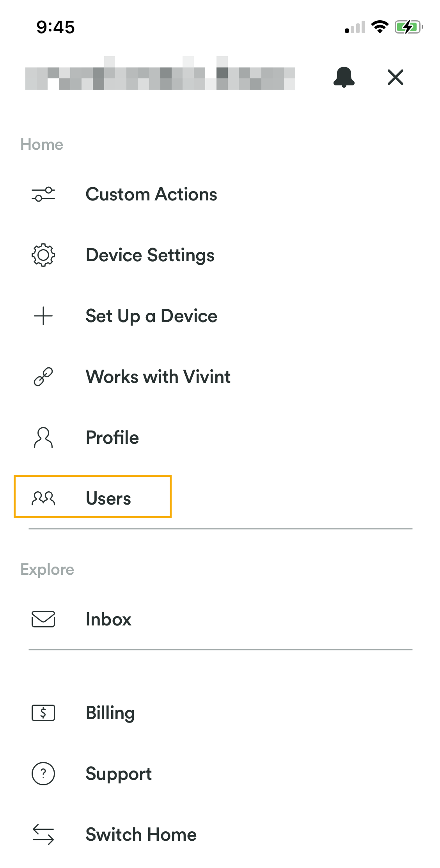Click the chain link icon beside Works with Vivint
This screenshot has width=440, height=868.
43,377
